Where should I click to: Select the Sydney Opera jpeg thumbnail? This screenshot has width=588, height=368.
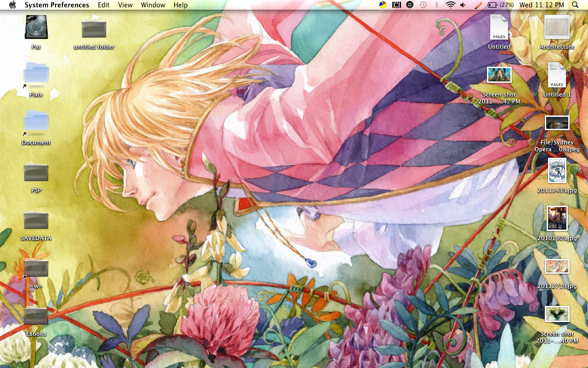point(557,123)
